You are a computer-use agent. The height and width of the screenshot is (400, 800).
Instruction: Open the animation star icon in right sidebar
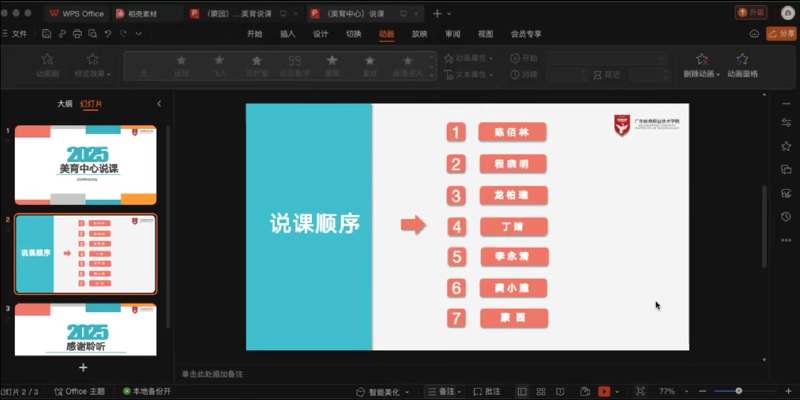[x=785, y=146]
